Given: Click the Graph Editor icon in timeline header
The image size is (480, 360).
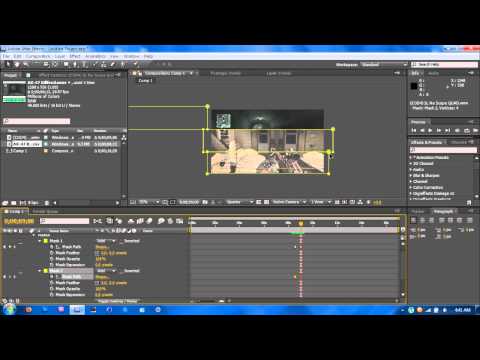Looking at the screenshot, I should pyautogui.click(x=180, y=221).
